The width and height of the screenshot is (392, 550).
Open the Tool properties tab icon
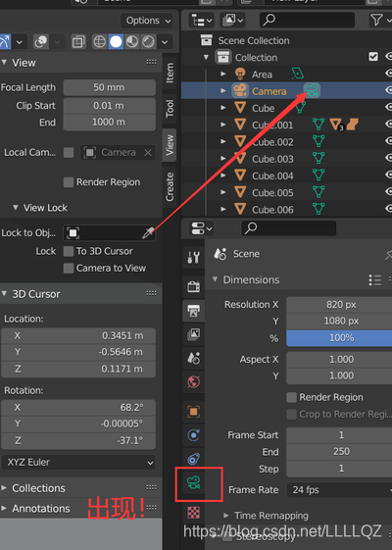coord(193,257)
